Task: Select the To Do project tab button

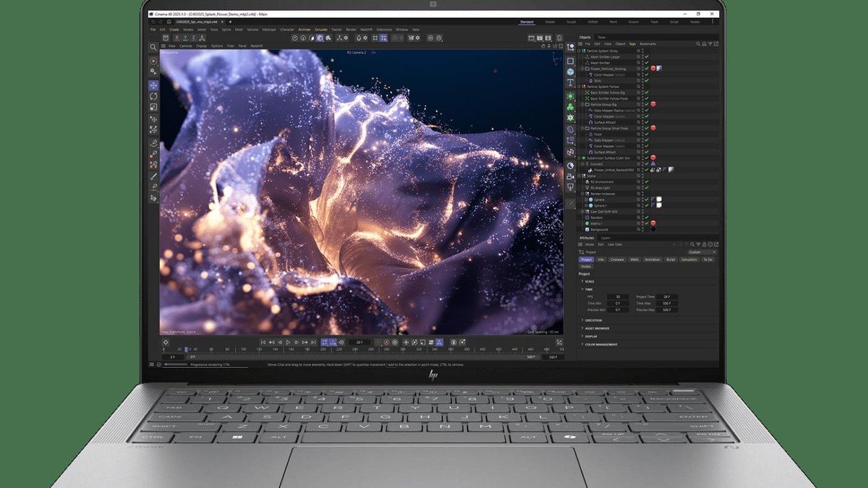Action: (x=708, y=260)
